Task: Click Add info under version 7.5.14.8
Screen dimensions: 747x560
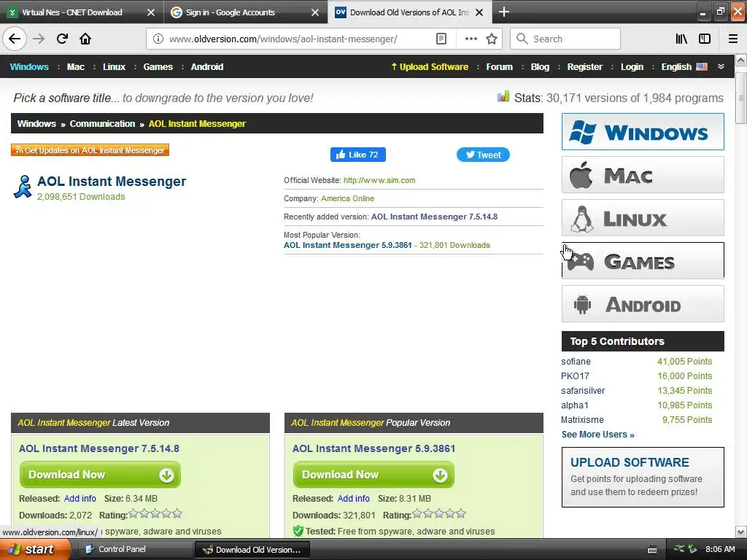Action: 80,499
